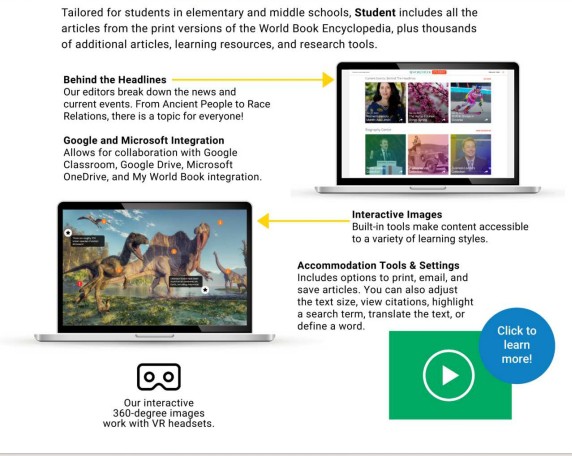Click the 'Interactive Images' heading

[x=397, y=215]
